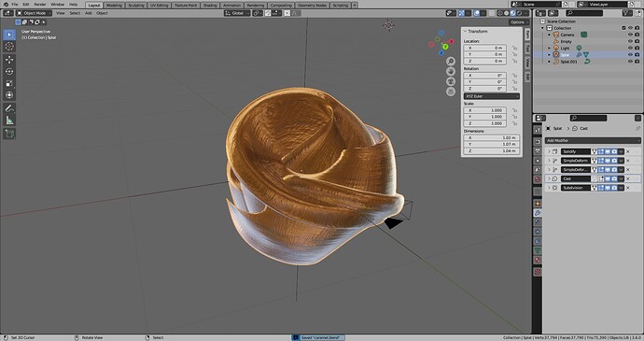
Task: Switch perspective/orthographic view grid icon
Action: coord(451,92)
